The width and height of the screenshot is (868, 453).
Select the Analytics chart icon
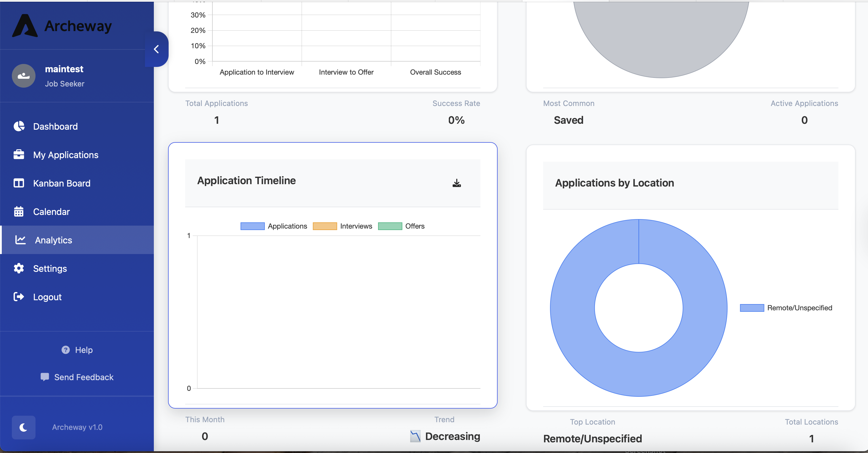tap(20, 240)
